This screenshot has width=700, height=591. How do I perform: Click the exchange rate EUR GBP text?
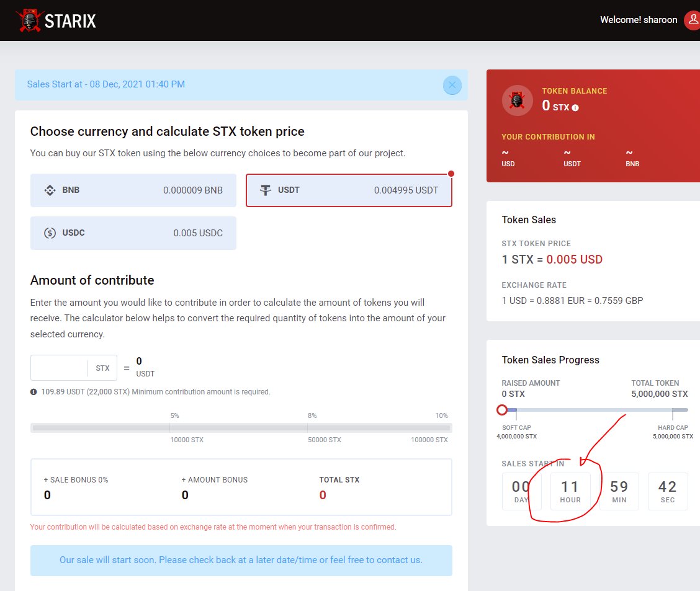coord(572,301)
